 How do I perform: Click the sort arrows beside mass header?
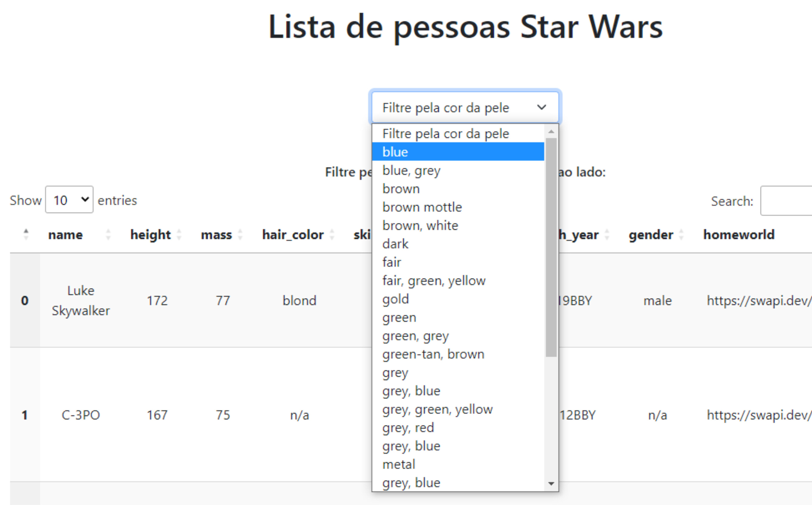tap(240, 235)
